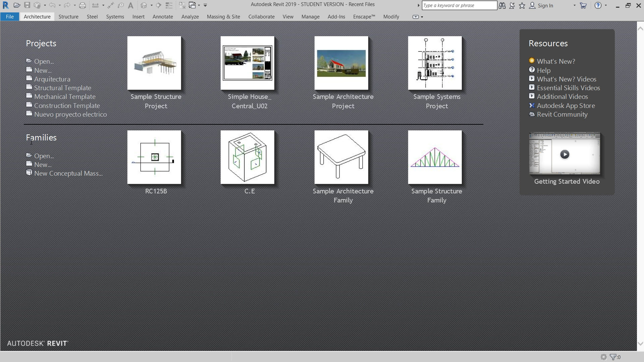
Task: Open the Sample Structure Family truss thumbnail
Action: pyautogui.click(x=435, y=157)
